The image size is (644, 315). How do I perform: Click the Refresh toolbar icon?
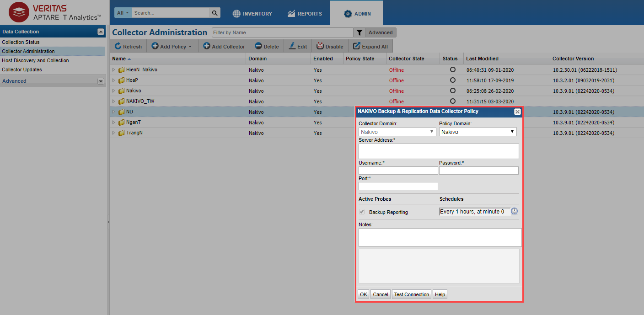point(118,46)
